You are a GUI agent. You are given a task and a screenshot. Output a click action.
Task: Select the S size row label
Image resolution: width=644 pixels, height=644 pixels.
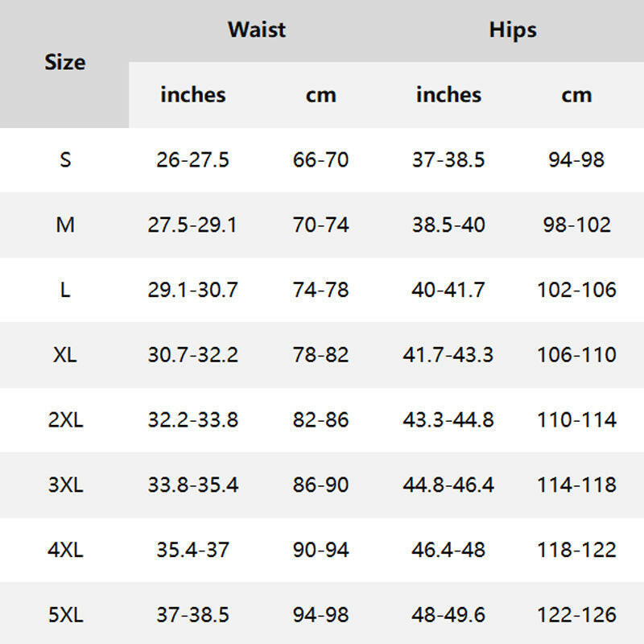tap(65, 160)
